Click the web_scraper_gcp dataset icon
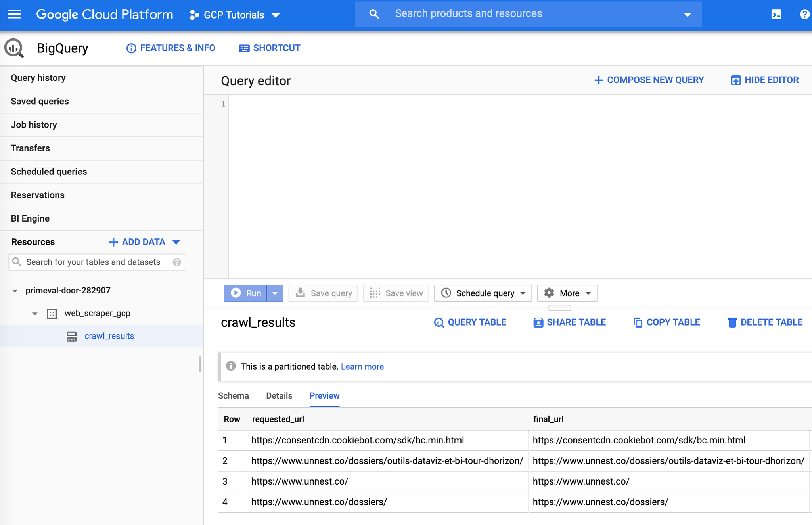This screenshot has width=812, height=525. coord(52,314)
